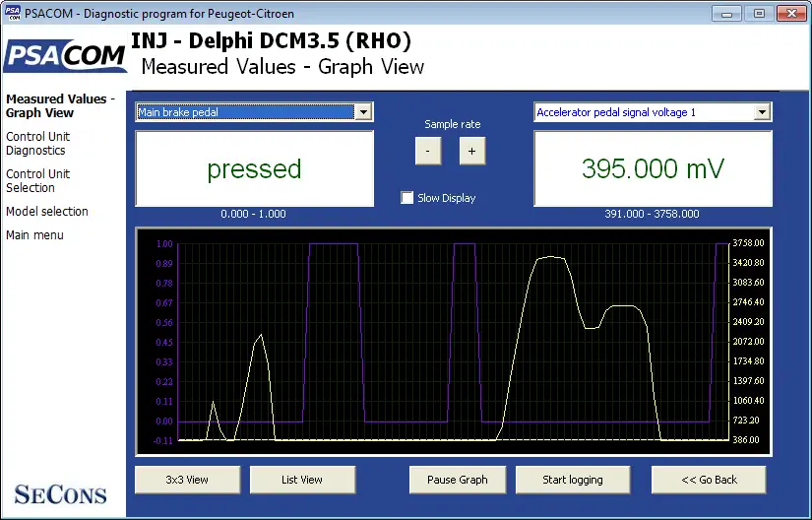Click the 395.000 mV value display

653,168
